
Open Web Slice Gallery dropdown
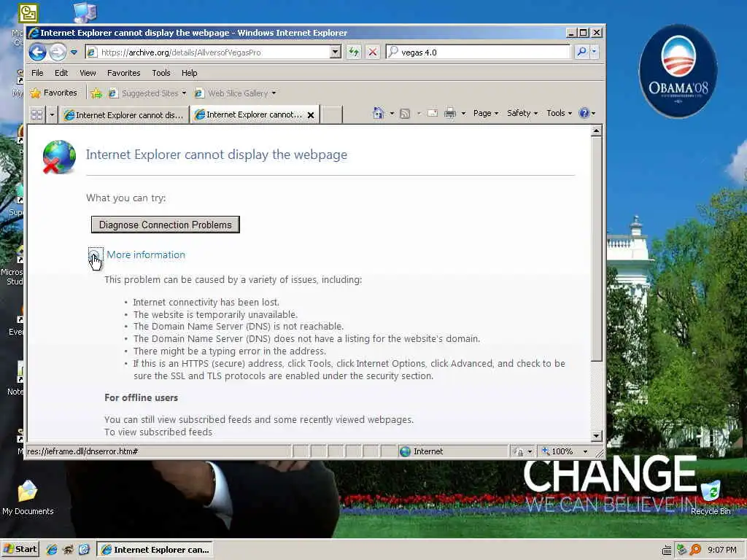click(x=235, y=93)
